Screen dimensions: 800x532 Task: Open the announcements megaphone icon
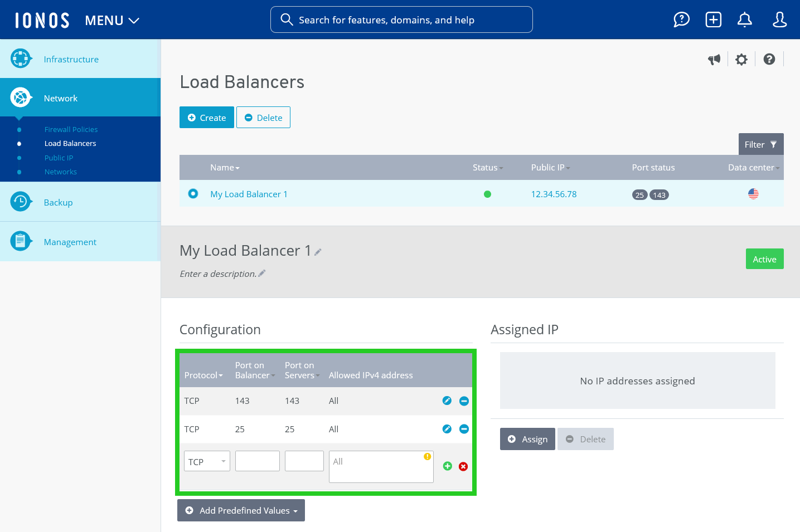tap(714, 59)
